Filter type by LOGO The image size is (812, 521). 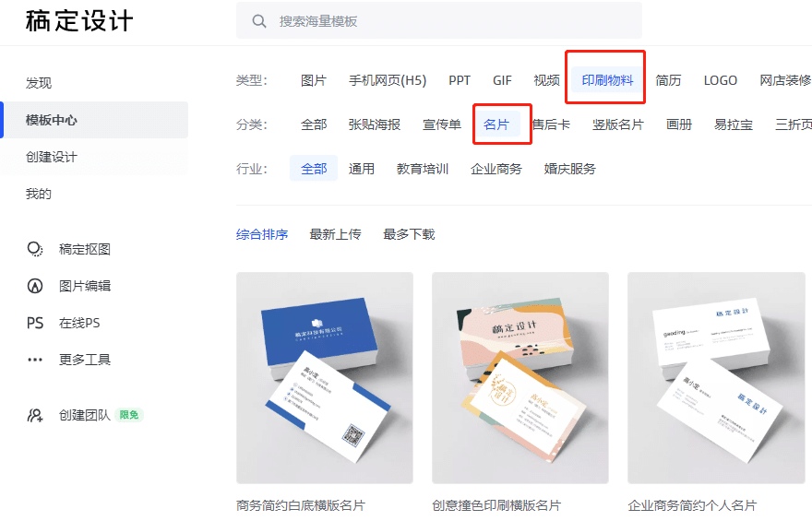point(721,81)
